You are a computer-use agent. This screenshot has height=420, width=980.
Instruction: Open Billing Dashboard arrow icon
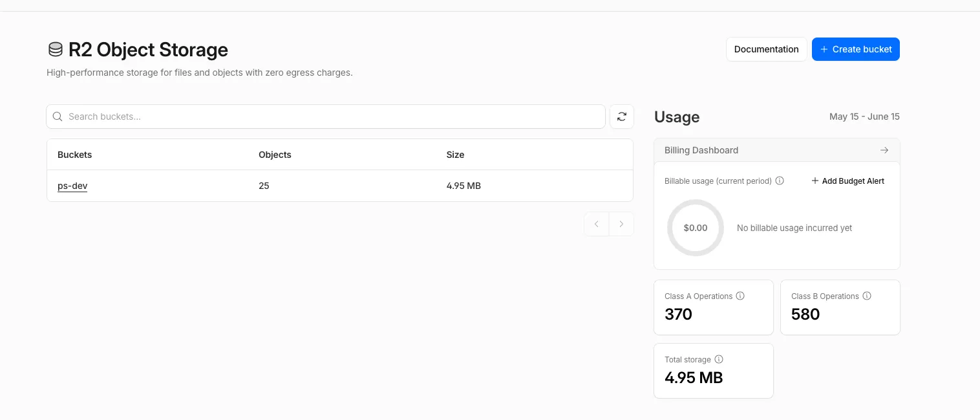(x=884, y=150)
